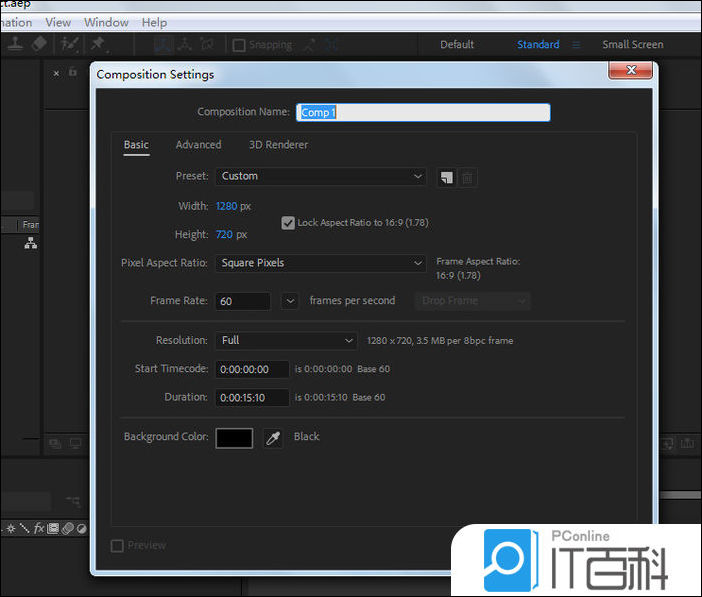Toggle Lock Aspect Ratio to 16:9 checkbox
The image size is (702, 597).
tap(288, 223)
